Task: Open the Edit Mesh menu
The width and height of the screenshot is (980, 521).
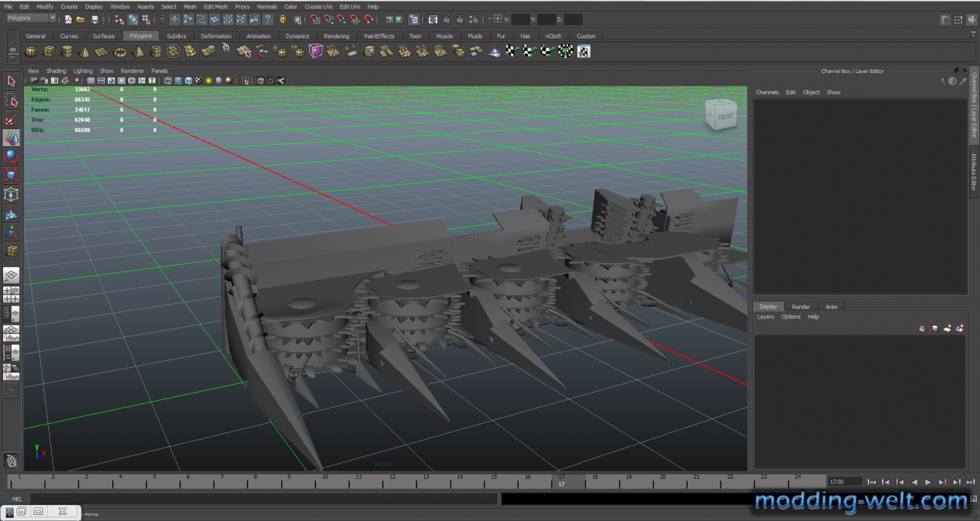Action: coord(216,7)
